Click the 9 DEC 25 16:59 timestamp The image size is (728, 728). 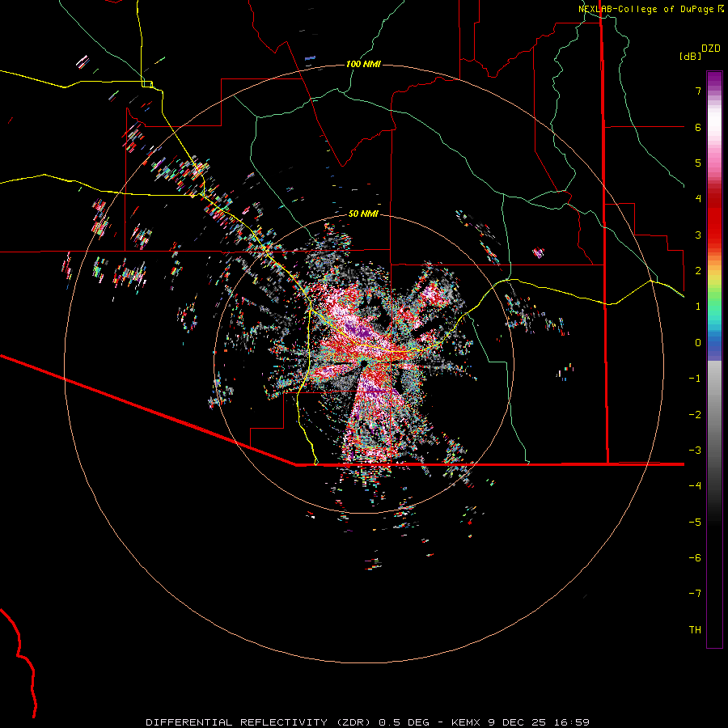[539, 722]
